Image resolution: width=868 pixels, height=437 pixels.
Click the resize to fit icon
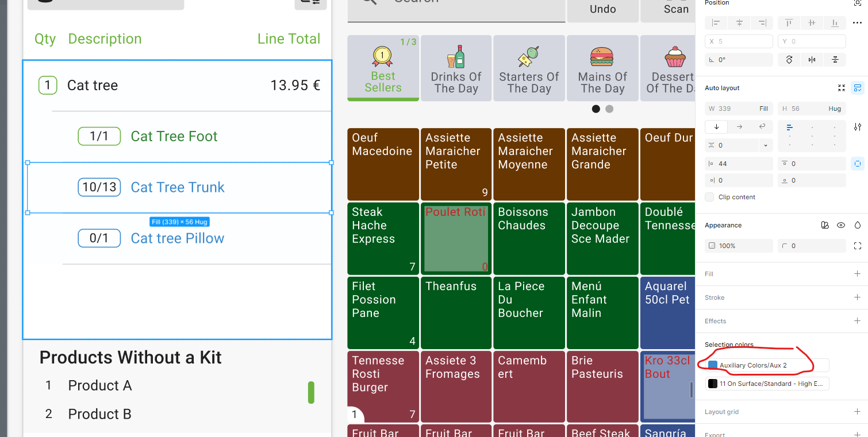pyautogui.click(x=842, y=88)
